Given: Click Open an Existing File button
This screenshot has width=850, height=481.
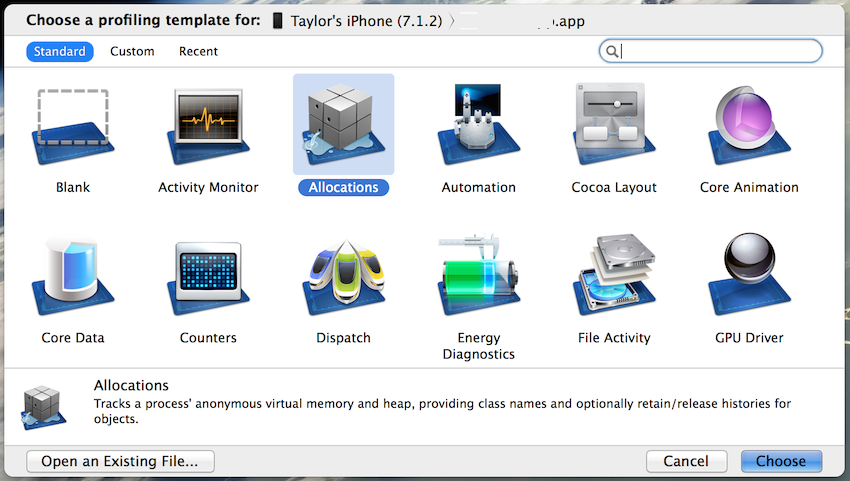Looking at the screenshot, I should click(120, 461).
